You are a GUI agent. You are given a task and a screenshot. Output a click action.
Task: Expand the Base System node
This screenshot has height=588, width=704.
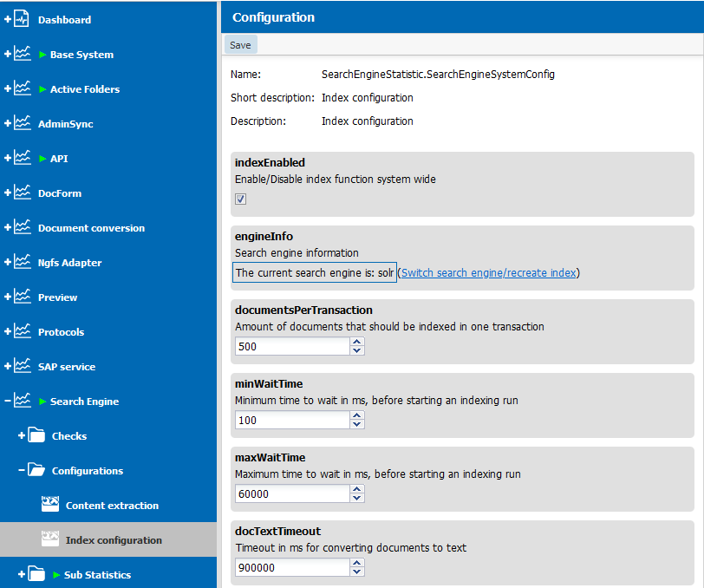click(x=8, y=54)
